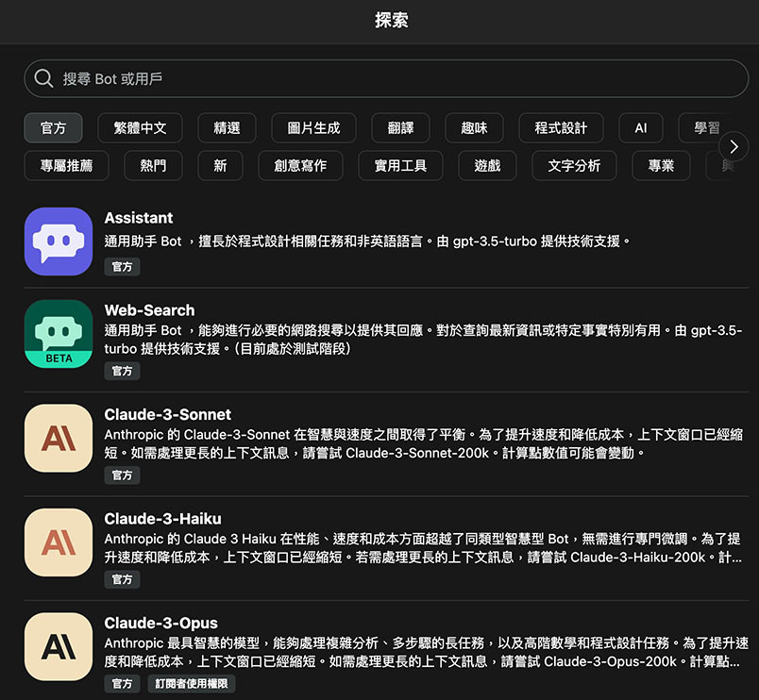Click the 官方 tag under Web-Search

pos(122,371)
